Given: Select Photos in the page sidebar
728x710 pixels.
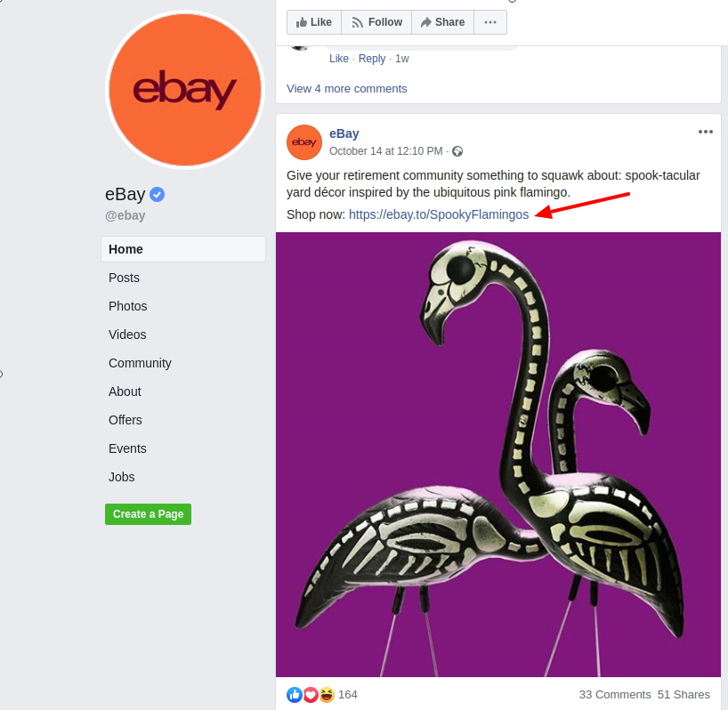Looking at the screenshot, I should pos(127,306).
